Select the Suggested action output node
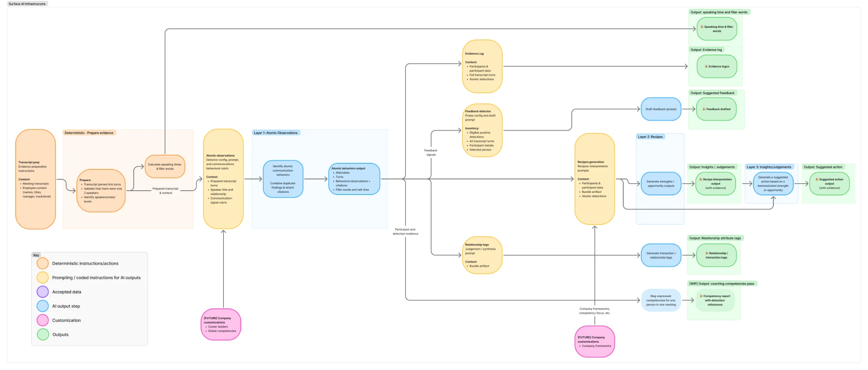 pos(830,184)
